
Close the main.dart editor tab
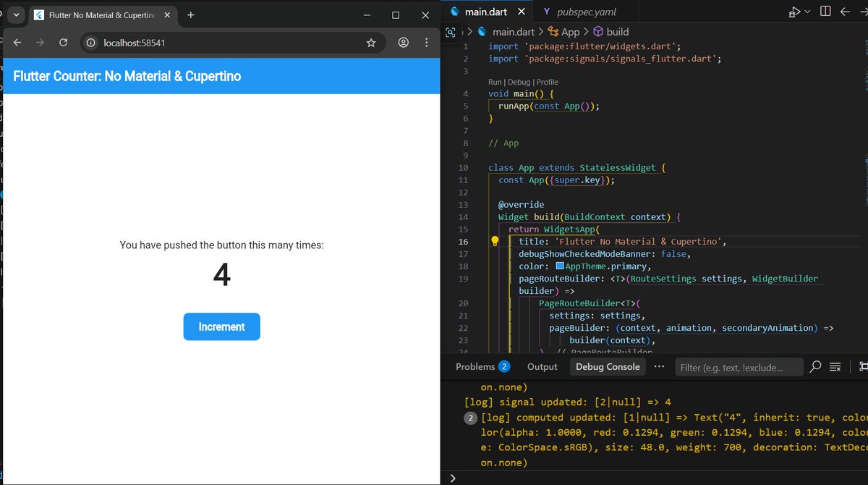pos(523,12)
